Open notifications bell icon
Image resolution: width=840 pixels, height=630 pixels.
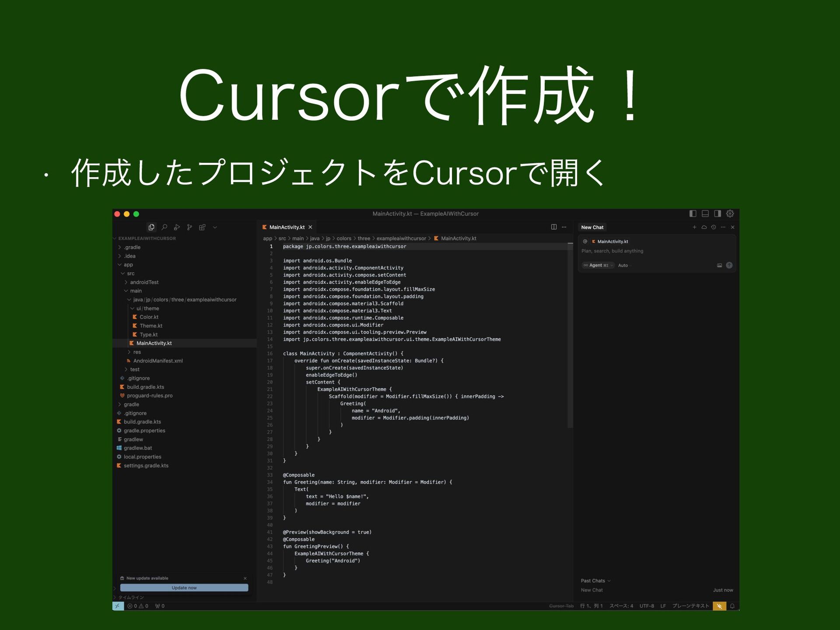pos(732,606)
